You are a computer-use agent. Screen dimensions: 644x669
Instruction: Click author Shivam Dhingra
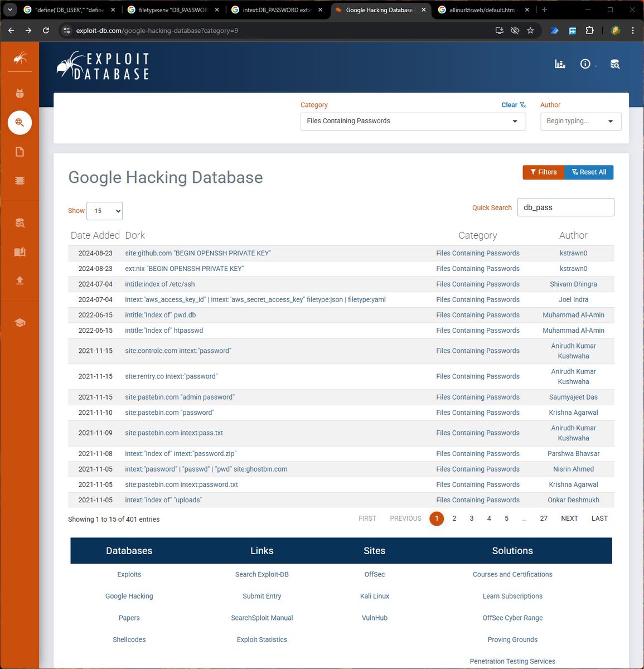pyautogui.click(x=573, y=284)
